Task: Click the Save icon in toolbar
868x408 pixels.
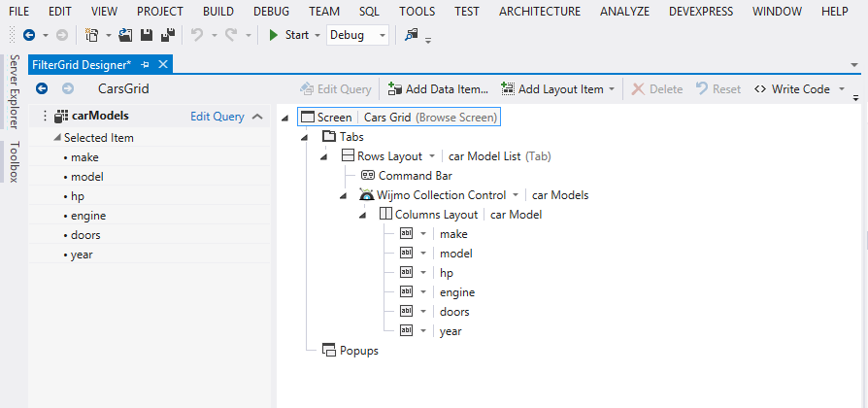Action: [x=147, y=35]
